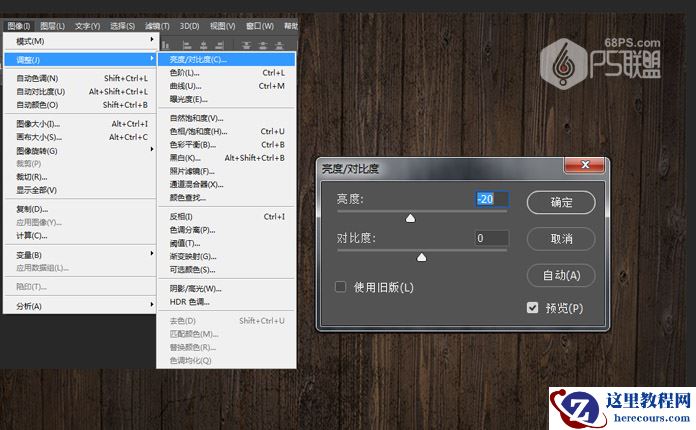Select 复制(D)... duplicate
This screenshot has height=430, width=696.
pos(79,209)
